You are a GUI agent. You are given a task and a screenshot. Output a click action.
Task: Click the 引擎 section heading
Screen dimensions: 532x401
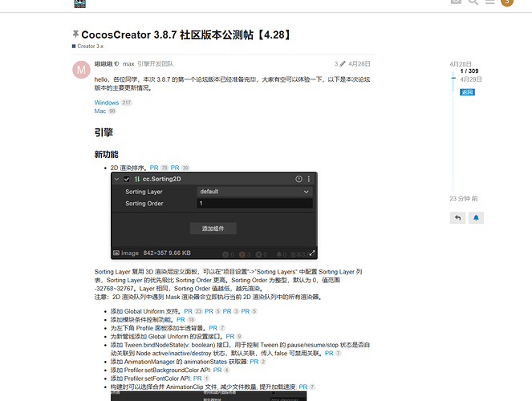104,132
